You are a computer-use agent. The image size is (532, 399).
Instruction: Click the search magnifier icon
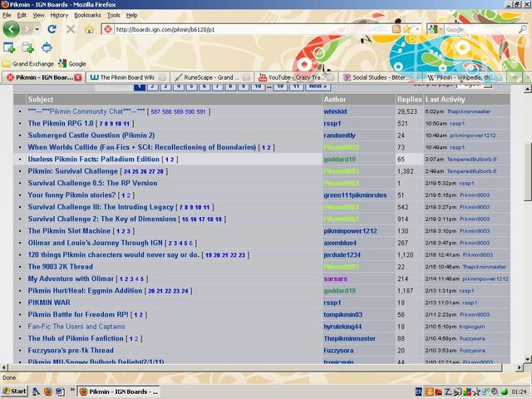click(523, 30)
